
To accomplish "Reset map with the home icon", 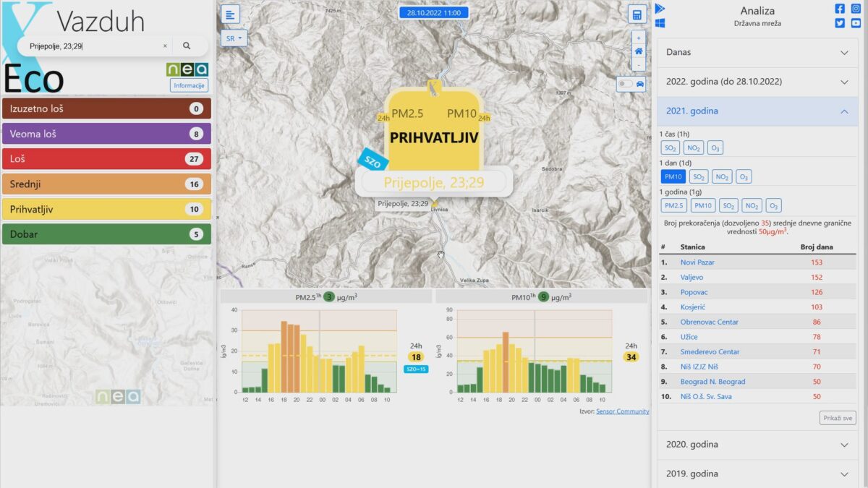I will tap(638, 51).
